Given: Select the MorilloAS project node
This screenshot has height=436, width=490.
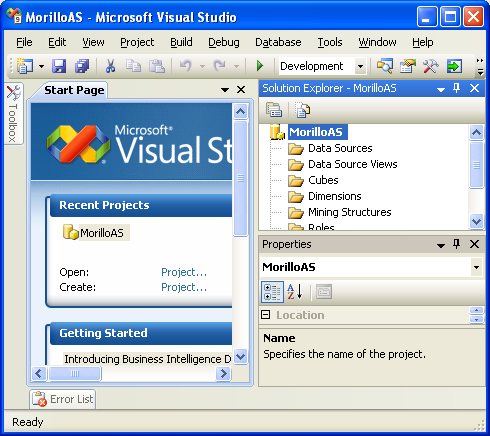Looking at the screenshot, I should tap(316, 132).
